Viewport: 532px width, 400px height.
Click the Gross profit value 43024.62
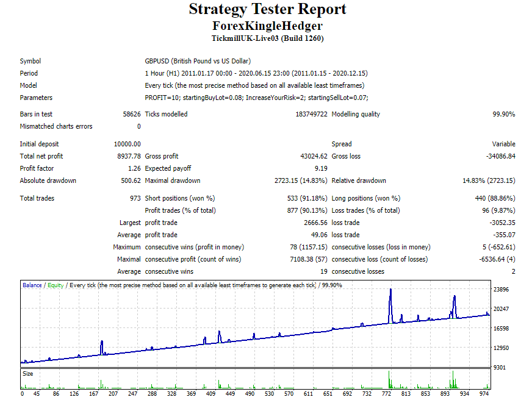314,156
